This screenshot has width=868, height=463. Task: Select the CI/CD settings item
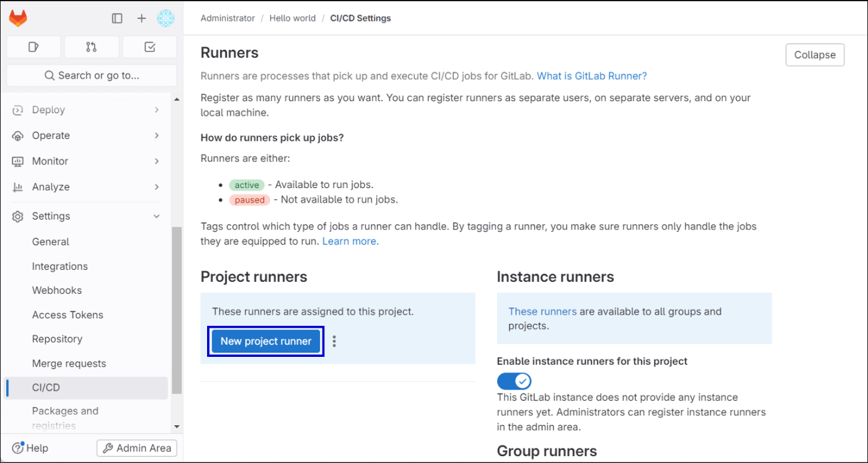pyautogui.click(x=87, y=387)
